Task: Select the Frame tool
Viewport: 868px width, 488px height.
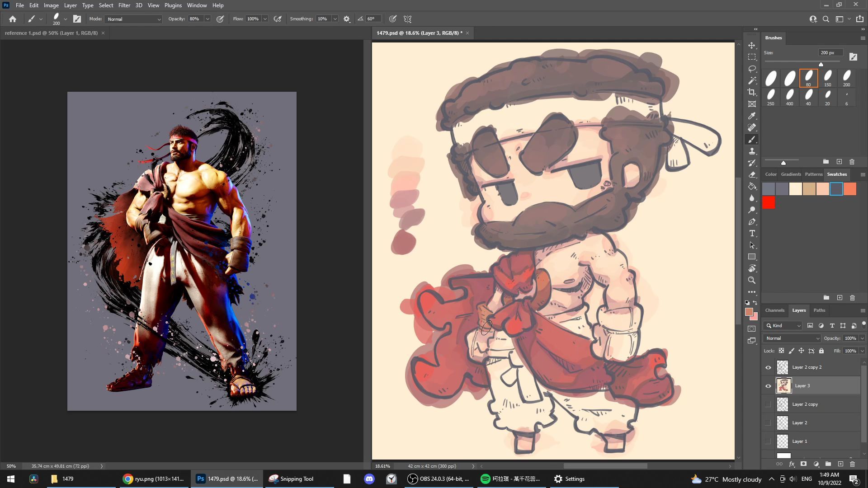Action: 752,104
